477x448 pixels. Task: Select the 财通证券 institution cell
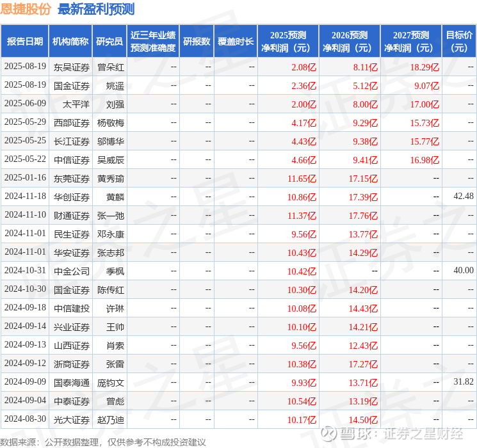[72, 216]
